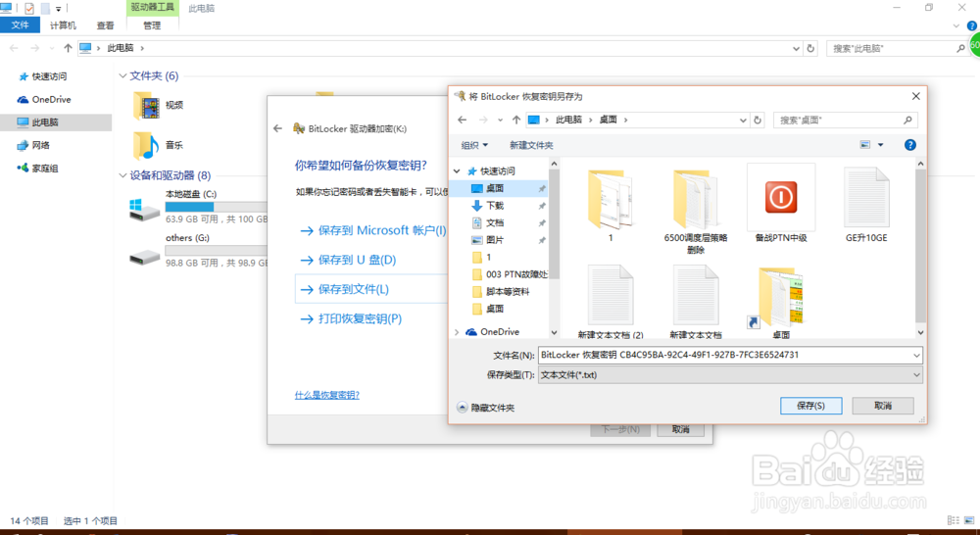The width and height of the screenshot is (980, 535).
Task: Select 文档 in the dialog navigation tree
Action: click(494, 222)
